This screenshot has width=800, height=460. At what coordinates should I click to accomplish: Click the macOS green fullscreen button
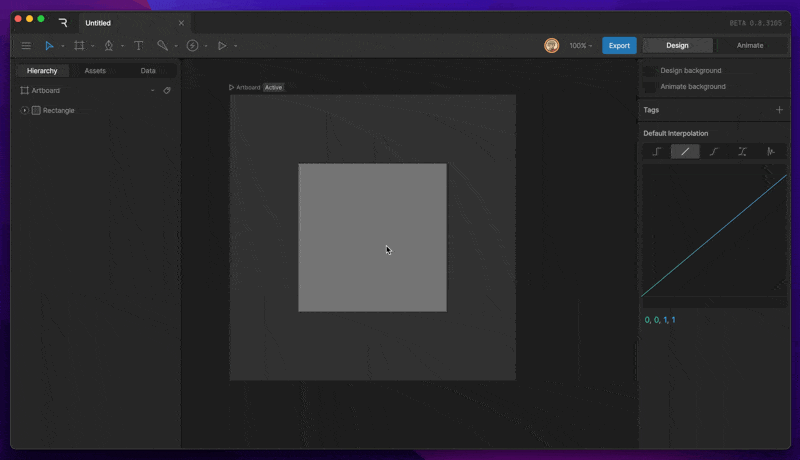[x=41, y=19]
